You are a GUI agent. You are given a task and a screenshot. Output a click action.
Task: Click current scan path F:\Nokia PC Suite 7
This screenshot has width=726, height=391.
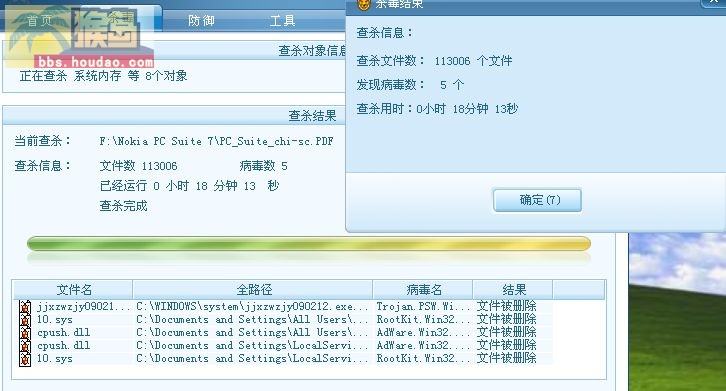pos(216,141)
